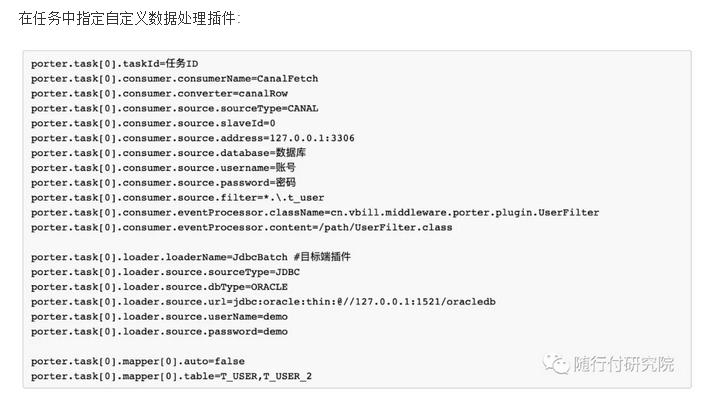Click the eventProcessor.content UserFilter.class line
This screenshot has height=408, width=720.
click(x=242, y=227)
